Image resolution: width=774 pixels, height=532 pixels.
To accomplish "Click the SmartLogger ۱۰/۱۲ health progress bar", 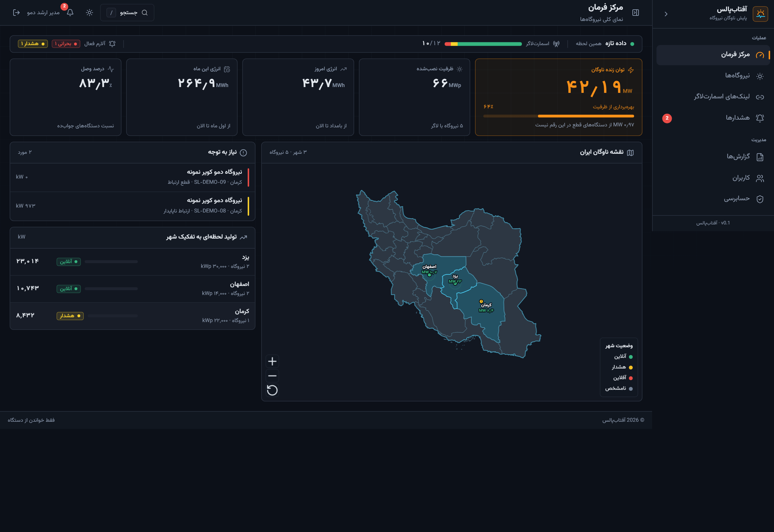I will click(483, 44).
